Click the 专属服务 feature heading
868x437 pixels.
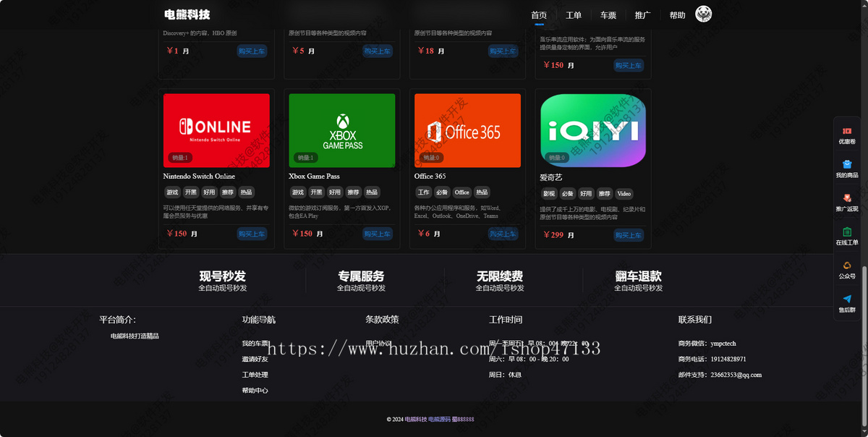[361, 276]
